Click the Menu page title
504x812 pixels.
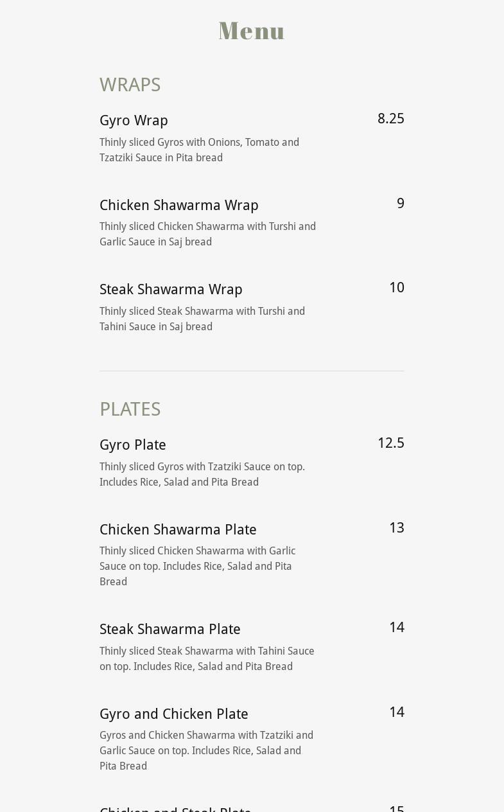point(252,31)
